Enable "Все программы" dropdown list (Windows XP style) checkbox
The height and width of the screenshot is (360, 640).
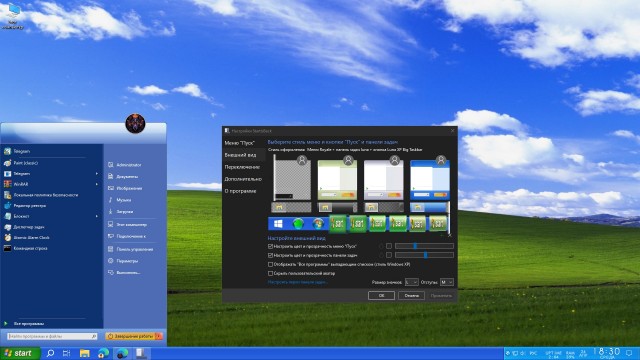pos(270,264)
